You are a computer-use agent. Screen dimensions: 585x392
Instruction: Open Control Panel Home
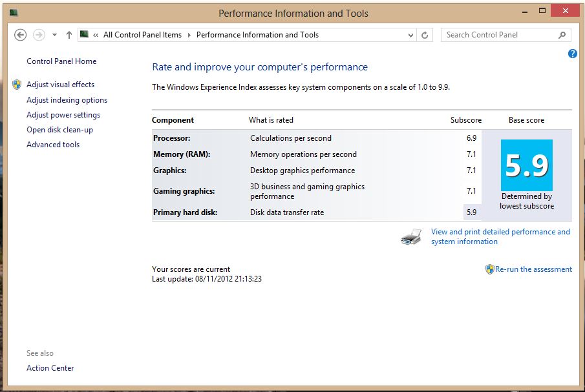tap(61, 61)
